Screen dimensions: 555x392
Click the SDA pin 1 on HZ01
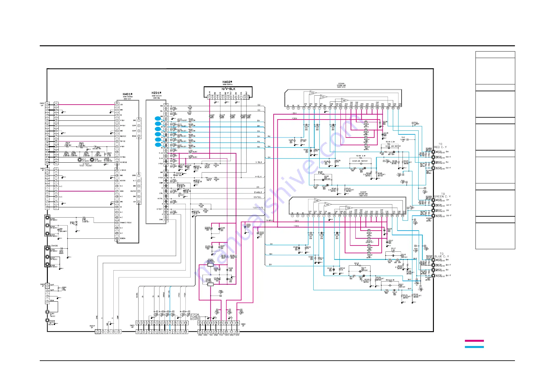166,106
